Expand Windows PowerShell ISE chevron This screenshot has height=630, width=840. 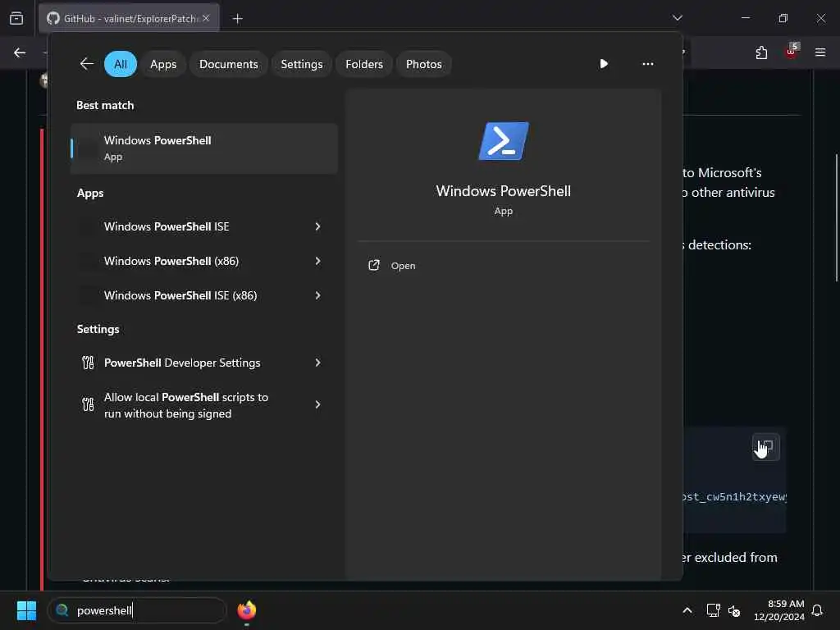click(x=317, y=226)
